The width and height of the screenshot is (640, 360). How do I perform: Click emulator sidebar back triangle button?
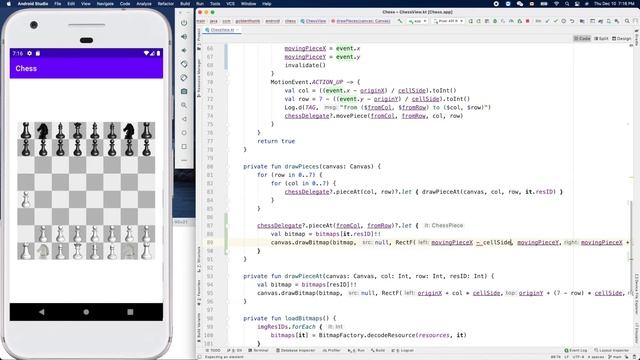click(184, 119)
